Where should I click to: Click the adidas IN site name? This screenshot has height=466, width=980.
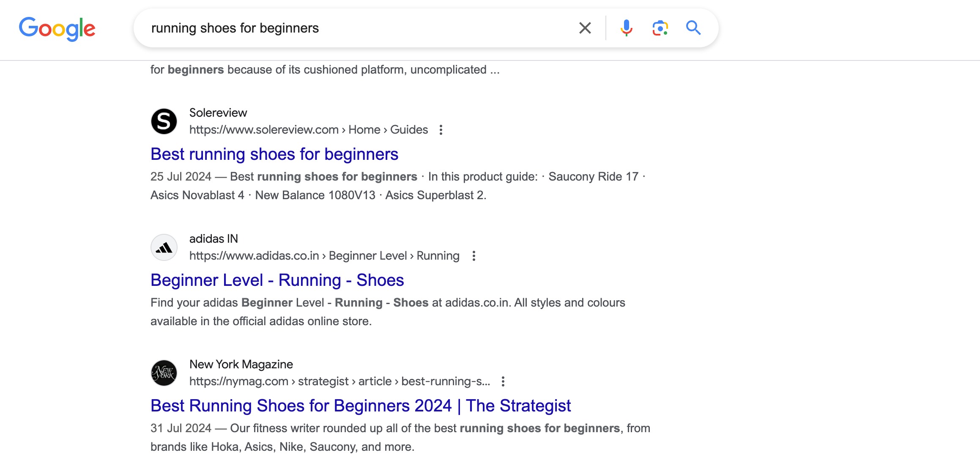click(214, 239)
